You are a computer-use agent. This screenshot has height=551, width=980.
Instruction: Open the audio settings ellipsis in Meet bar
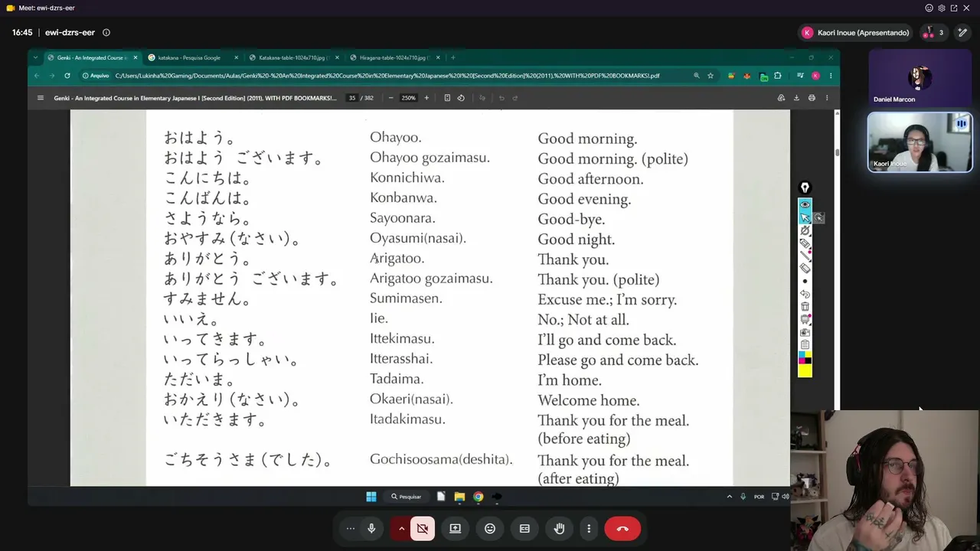coord(351,528)
